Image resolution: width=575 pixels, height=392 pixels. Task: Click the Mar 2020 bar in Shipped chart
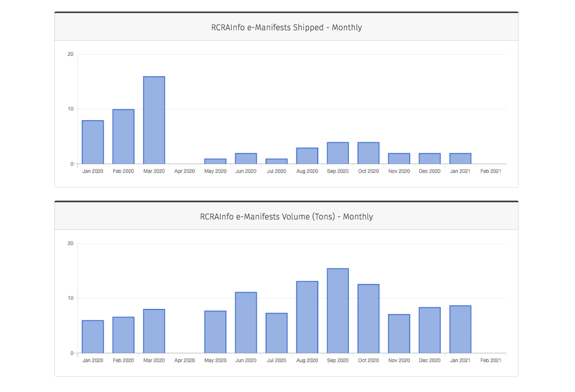(x=154, y=120)
